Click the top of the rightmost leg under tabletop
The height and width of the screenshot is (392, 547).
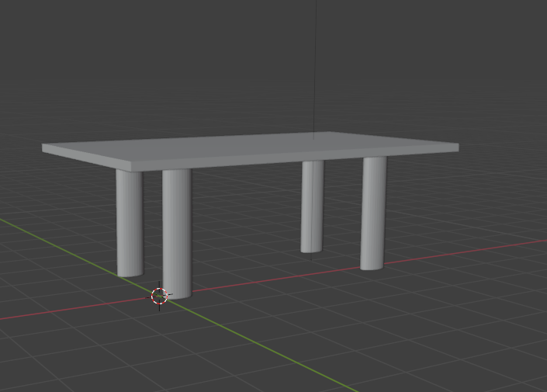click(x=375, y=161)
